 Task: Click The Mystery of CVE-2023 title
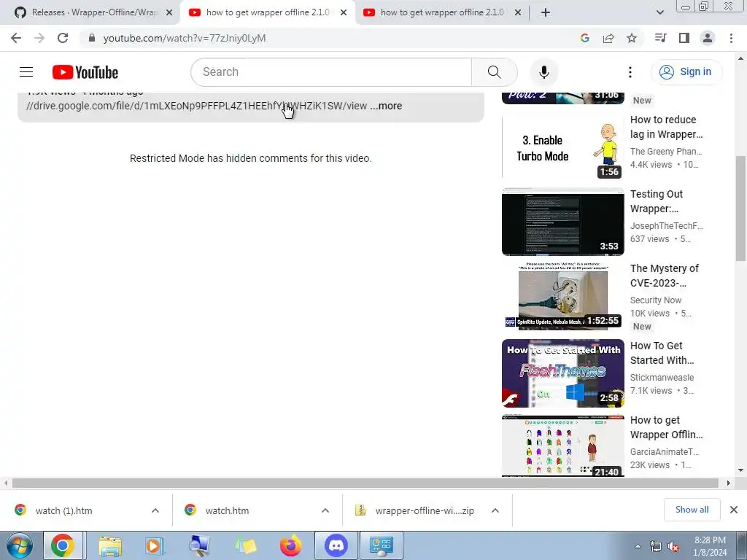click(664, 276)
